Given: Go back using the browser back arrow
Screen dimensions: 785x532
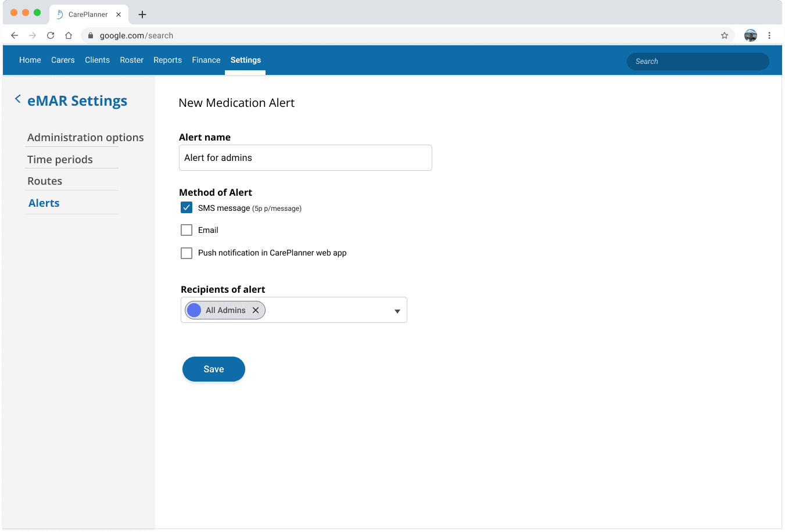Looking at the screenshot, I should pyautogui.click(x=15, y=35).
